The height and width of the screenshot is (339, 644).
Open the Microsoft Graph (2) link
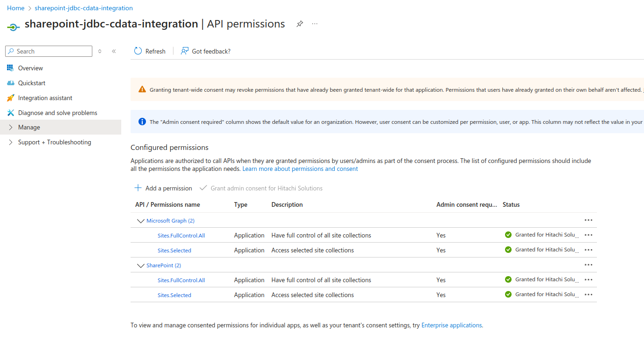[170, 221]
